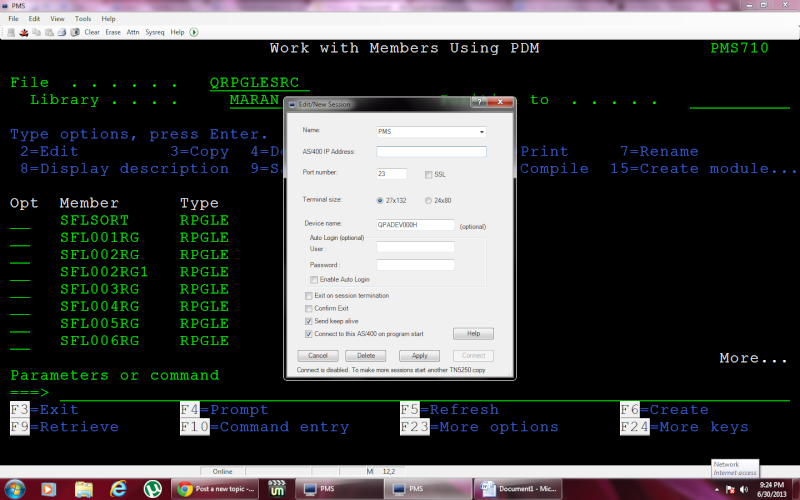Open the File menu

pyautogui.click(x=13, y=19)
